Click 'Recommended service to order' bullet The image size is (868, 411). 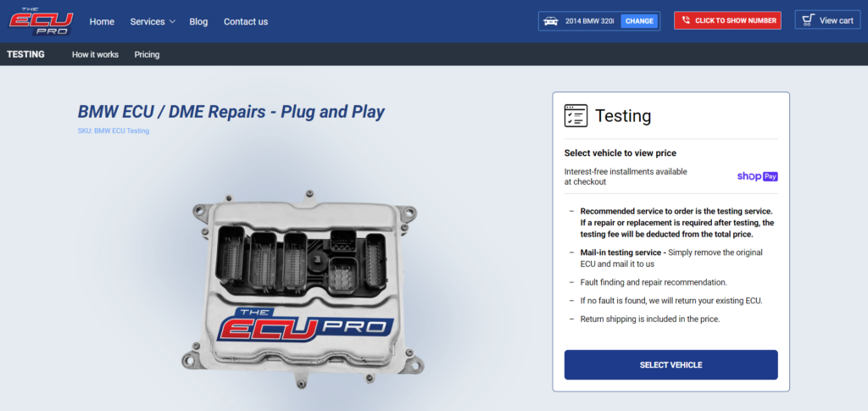click(677, 222)
